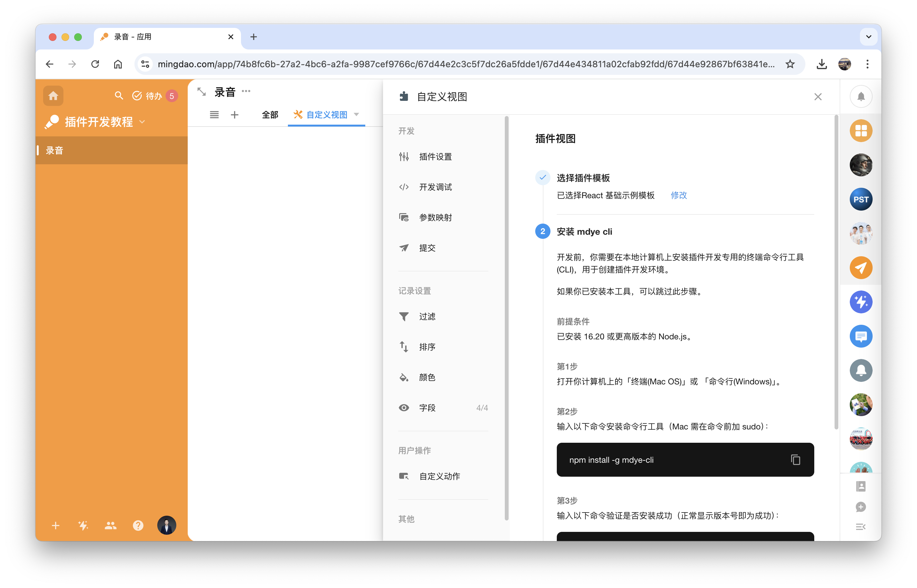Open the dropdown arrow beside 自定义视图 tab
The image size is (917, 588).
click(356, 114)
